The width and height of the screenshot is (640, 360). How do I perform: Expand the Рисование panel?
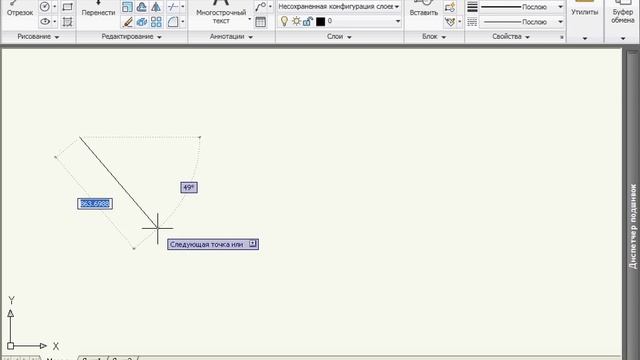38,37
